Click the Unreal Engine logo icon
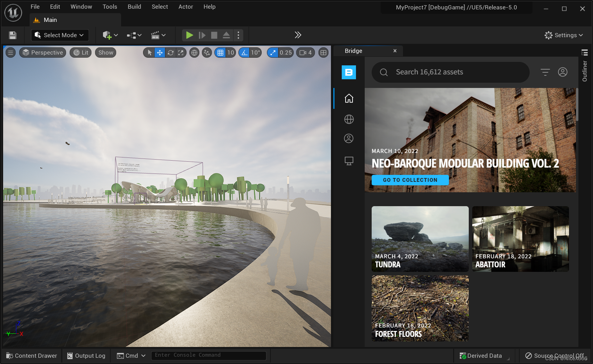 click(x=13, y=13)
